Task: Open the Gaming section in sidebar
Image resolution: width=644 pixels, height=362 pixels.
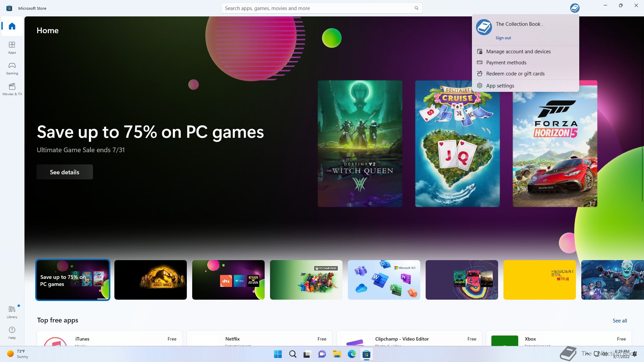Action: click(x=12, y=68)
